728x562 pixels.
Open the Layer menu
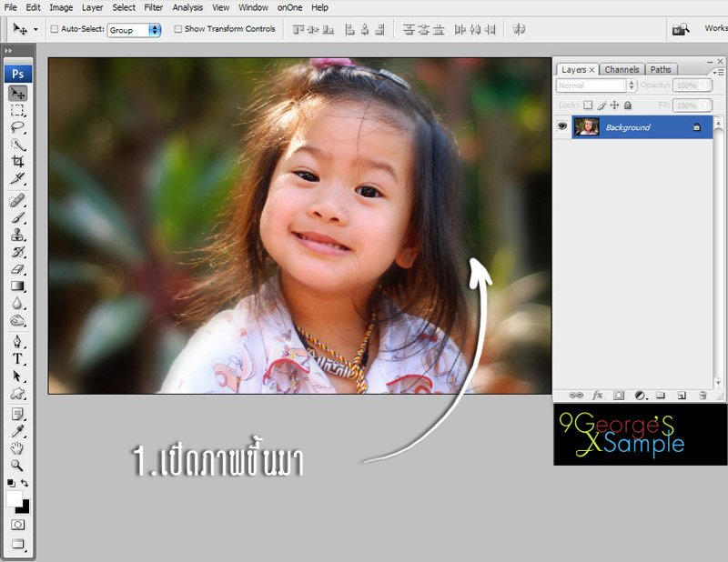(93, 7)
